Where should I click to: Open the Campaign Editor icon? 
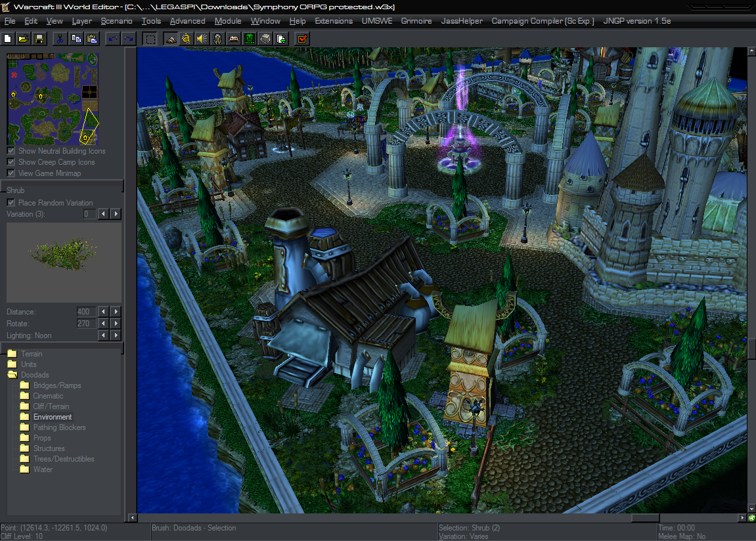pos(234,39)
